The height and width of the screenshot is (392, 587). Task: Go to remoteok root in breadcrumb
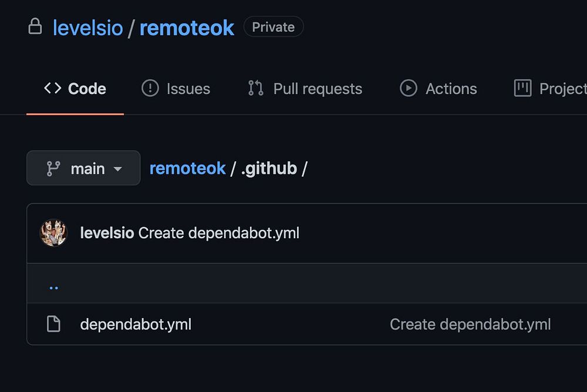point(188,168)
